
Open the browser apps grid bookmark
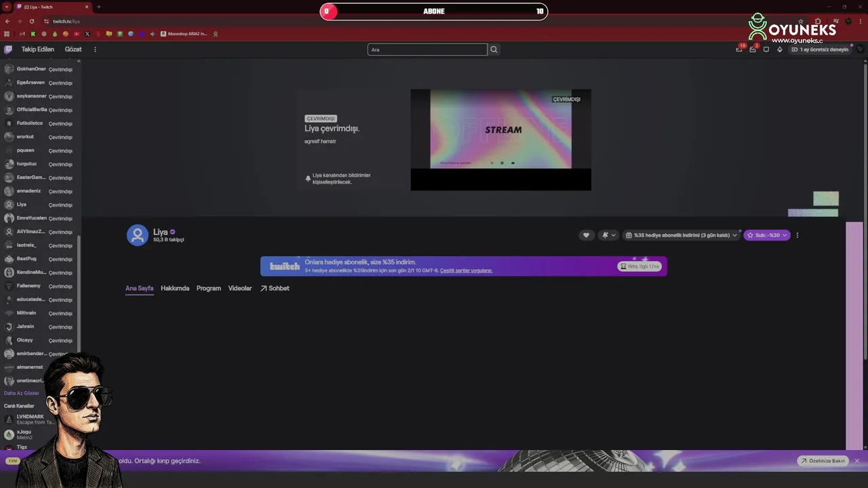coord(7,34)
